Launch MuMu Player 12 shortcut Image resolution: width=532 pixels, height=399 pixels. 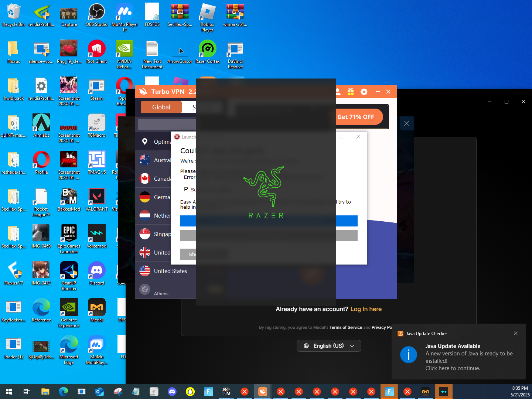tap(125, 17)
